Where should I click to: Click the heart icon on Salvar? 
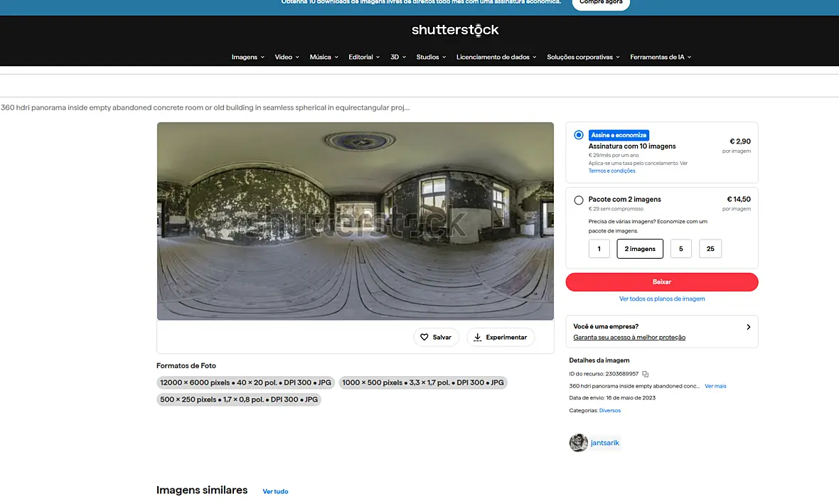coord(424,337)
